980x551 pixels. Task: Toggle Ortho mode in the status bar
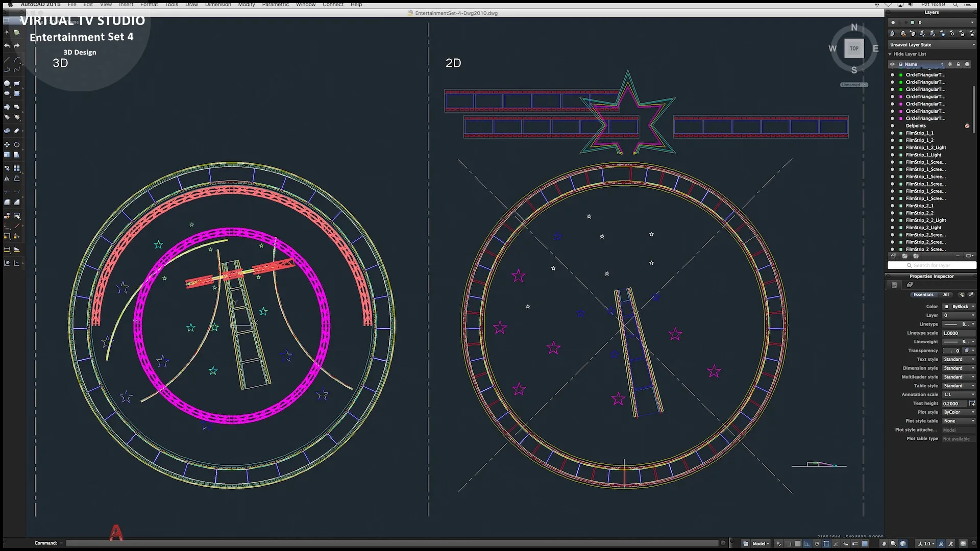807,543
